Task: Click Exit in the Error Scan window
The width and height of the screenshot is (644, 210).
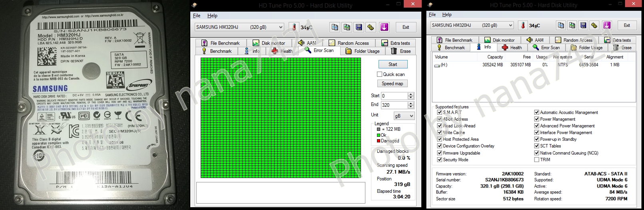Action: click(406, 27)
